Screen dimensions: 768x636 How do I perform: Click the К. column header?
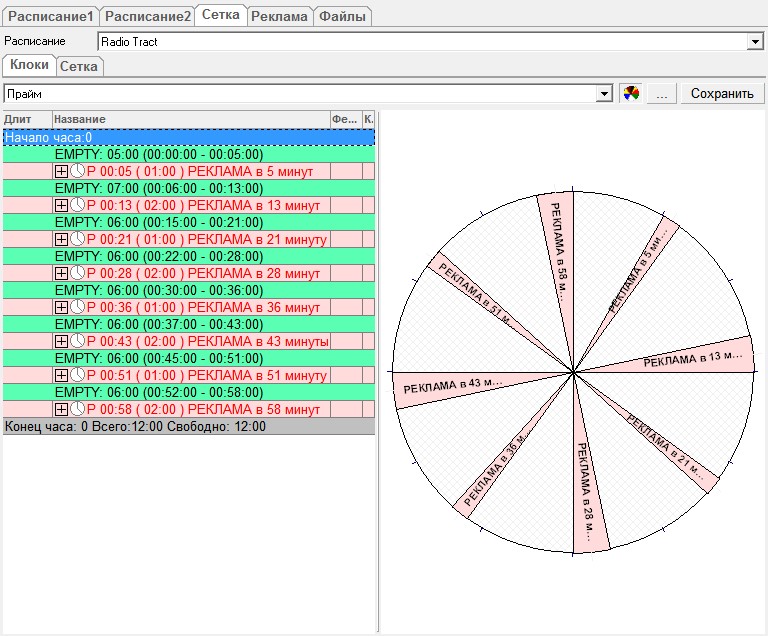(x=368, y=119)
